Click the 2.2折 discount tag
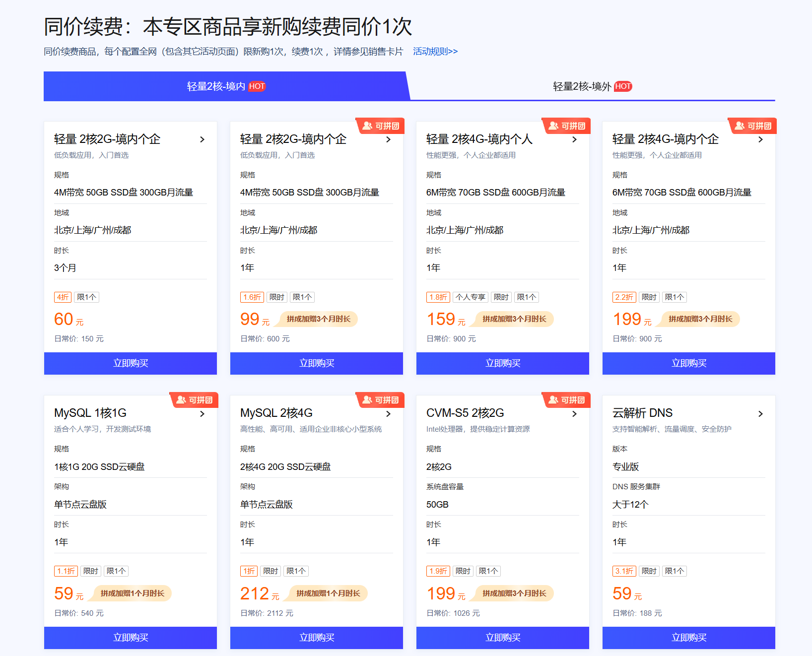The image size is (812, 656). click(624, 297)
